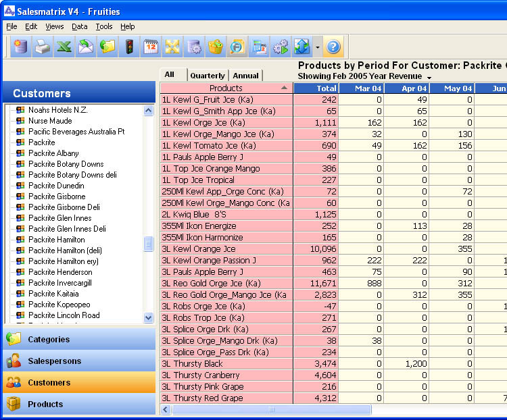Click the blue help question mark icon
Image resolution: width=507 pixels, height=420 pixels.
point(333,47)
